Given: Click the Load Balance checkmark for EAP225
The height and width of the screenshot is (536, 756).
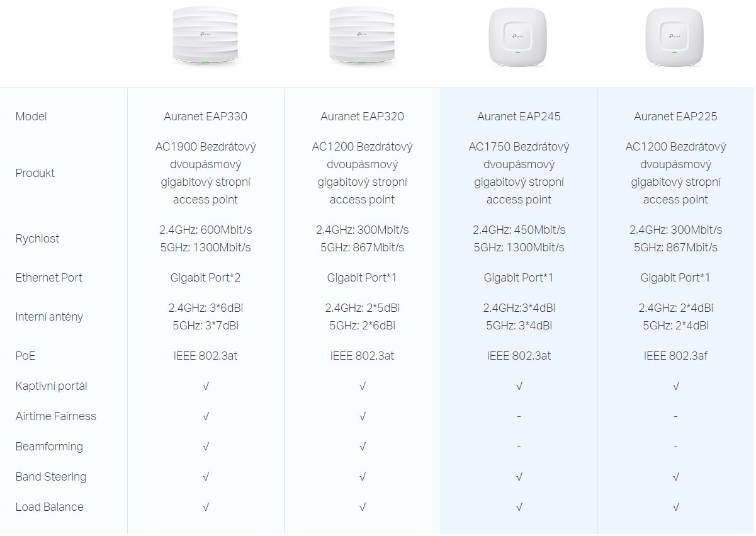Looking at the screenshot, I should point(675,507).
